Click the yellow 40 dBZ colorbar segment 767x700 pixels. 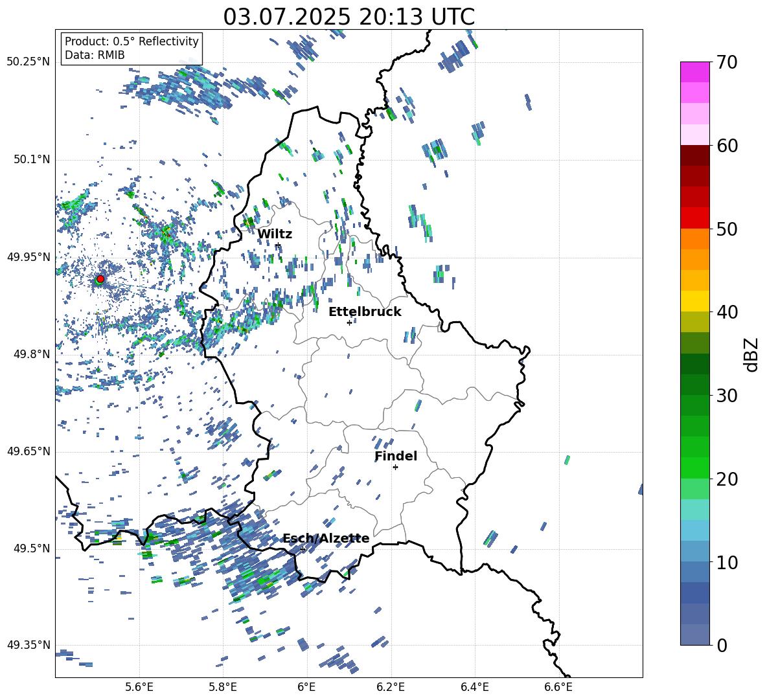click(695, 301)
